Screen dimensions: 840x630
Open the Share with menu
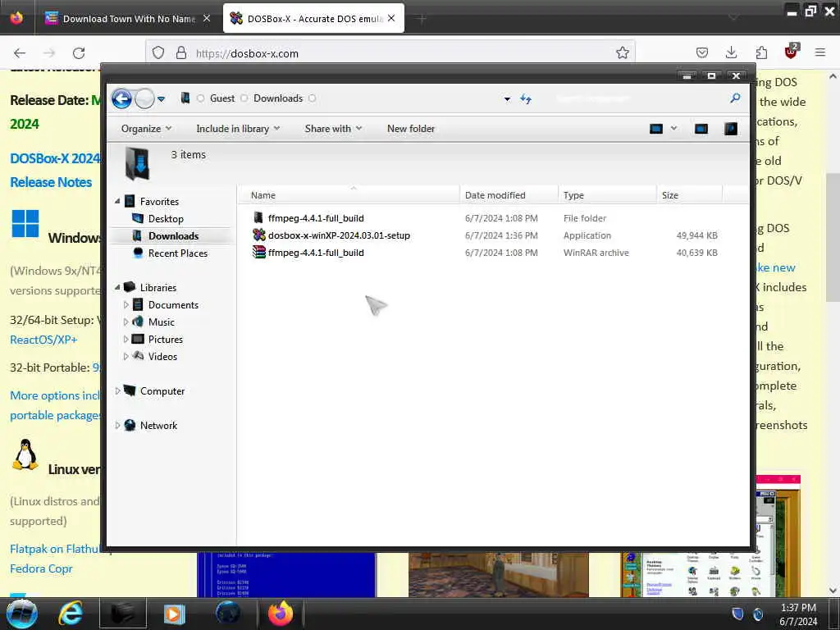tap(333, 129)
